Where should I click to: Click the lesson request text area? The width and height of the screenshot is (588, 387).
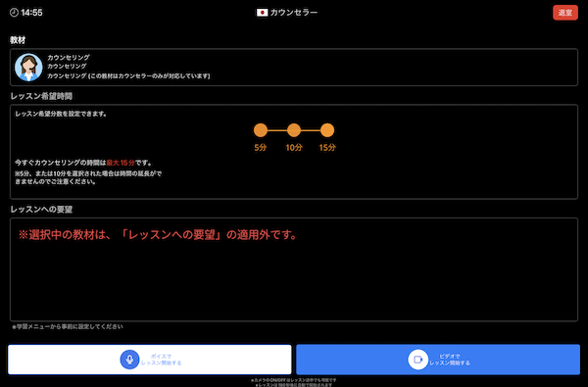pos(294,269)
